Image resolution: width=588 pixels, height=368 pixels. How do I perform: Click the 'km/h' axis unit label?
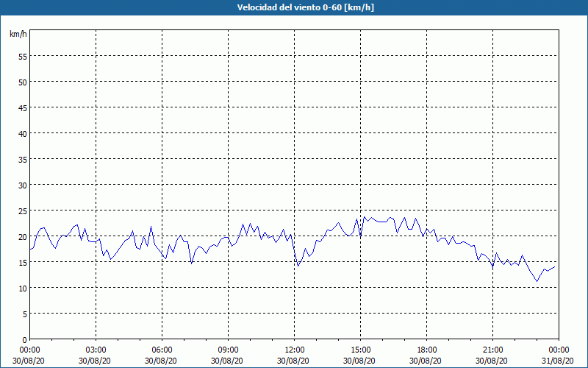18,34
